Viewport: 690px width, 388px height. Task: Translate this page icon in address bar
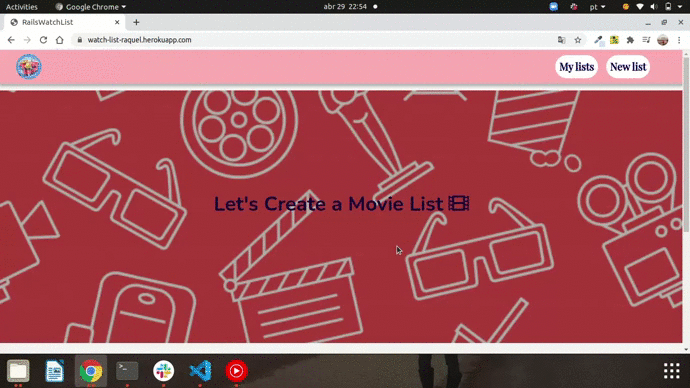pos(562,40)
